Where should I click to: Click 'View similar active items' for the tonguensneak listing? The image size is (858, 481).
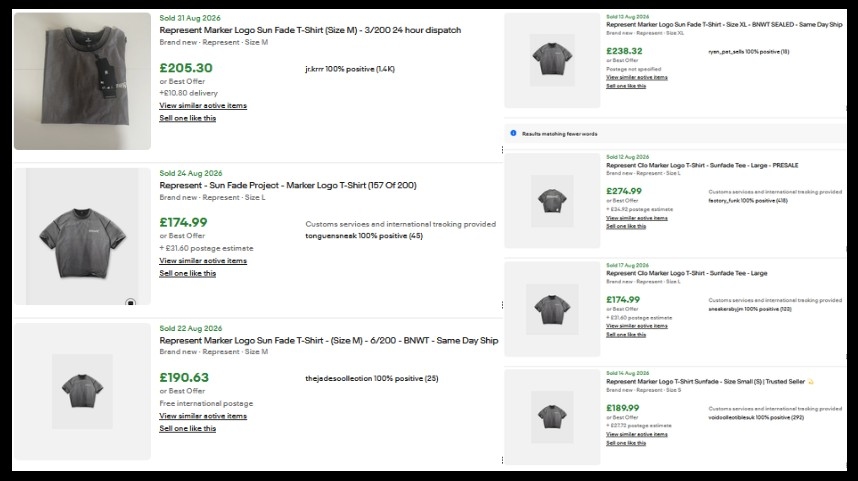(x=203, y=261)
